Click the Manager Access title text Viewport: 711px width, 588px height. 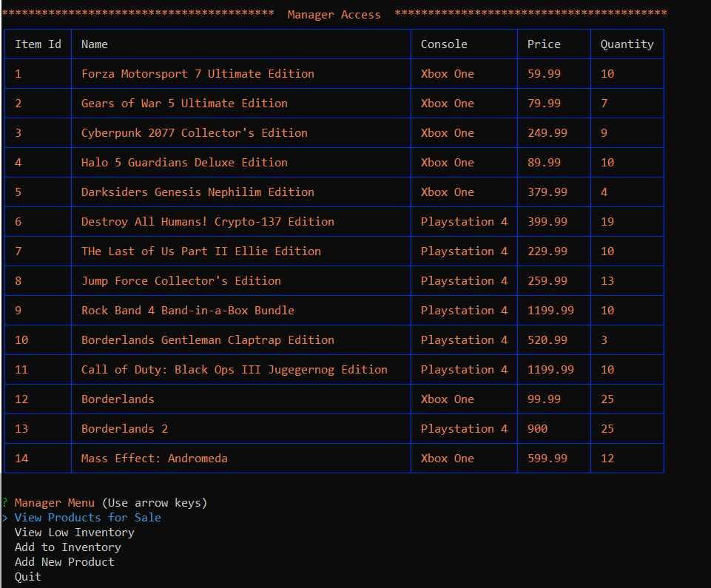[x=334, y=15]
